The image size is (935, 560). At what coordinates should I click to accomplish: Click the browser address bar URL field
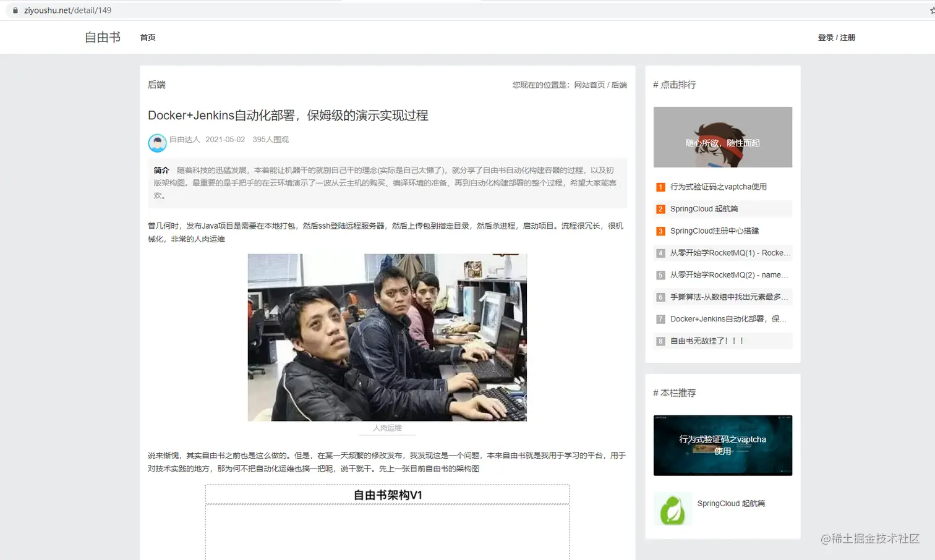click(68, 10)
